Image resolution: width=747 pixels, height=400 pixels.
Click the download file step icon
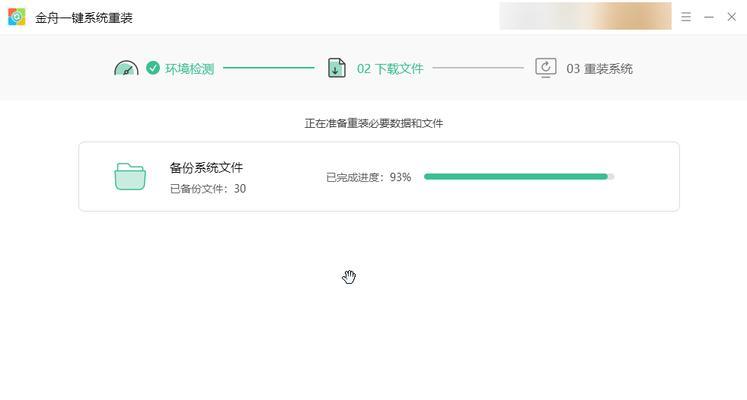coord(337,68)
